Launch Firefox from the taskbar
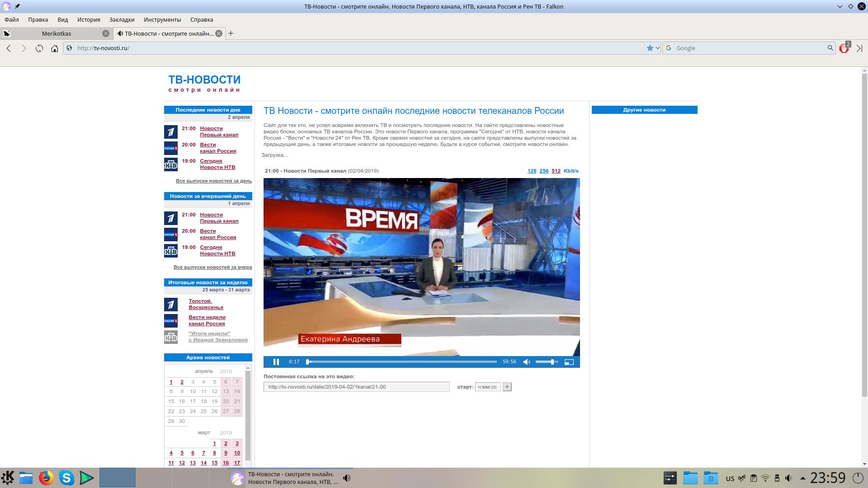This screenshot has width=868, height=488. 46,478
